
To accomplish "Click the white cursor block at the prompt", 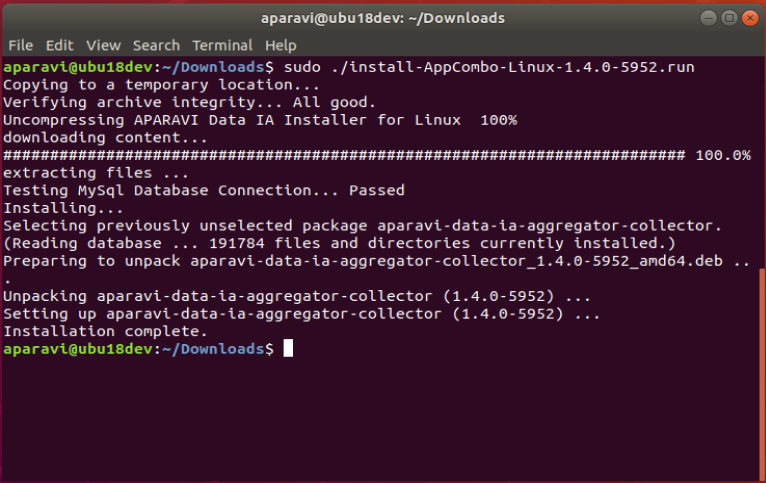I will point(288,348).
